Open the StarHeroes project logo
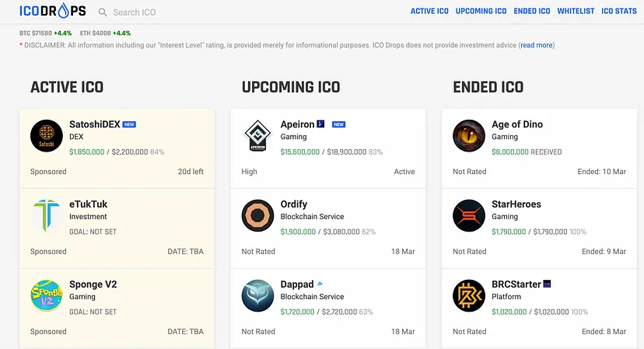 [x=469, y=215]
